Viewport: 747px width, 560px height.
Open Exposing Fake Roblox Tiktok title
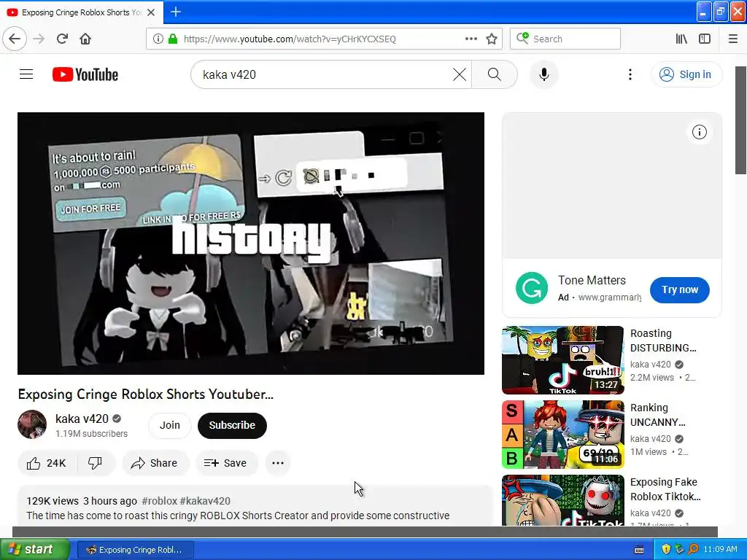tap(665, 489)
